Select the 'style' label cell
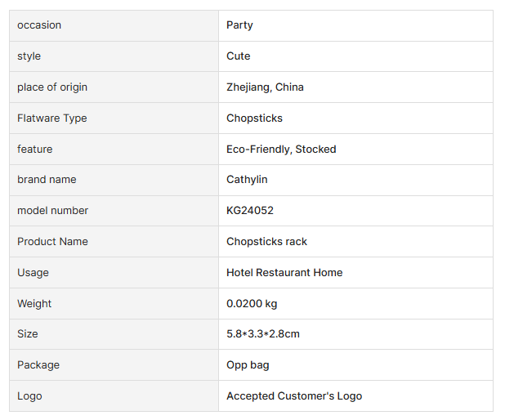The image size is (505, 420). coord(29,56)
